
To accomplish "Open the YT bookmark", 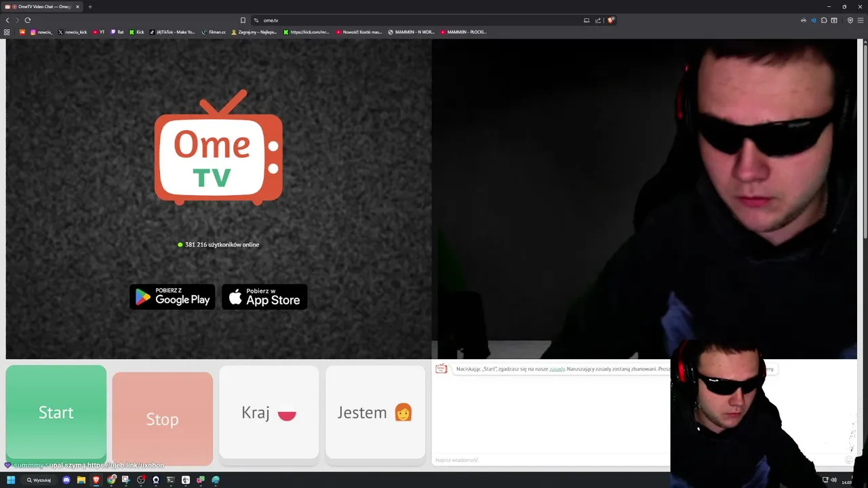I will [x=98, y=32].
